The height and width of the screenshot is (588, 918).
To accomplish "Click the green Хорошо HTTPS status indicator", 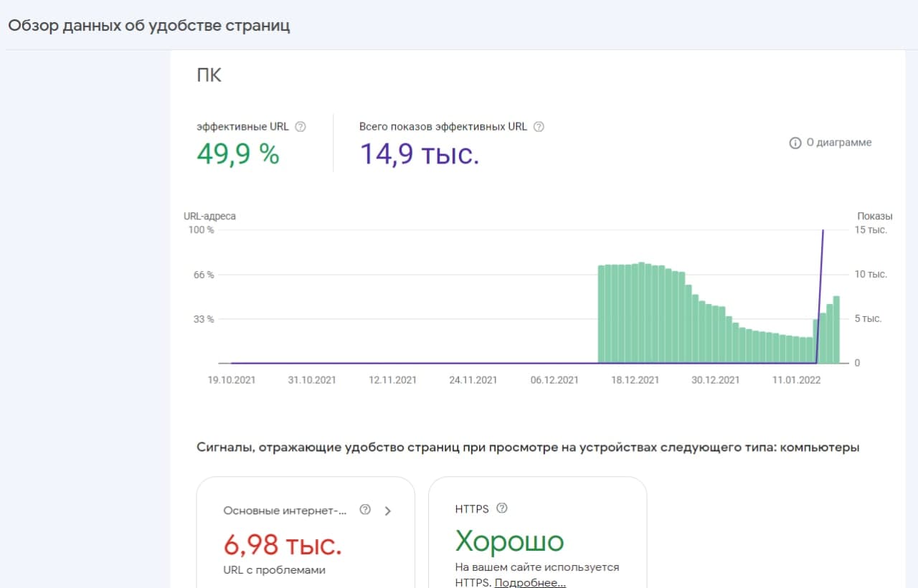I will pos(510,542).
